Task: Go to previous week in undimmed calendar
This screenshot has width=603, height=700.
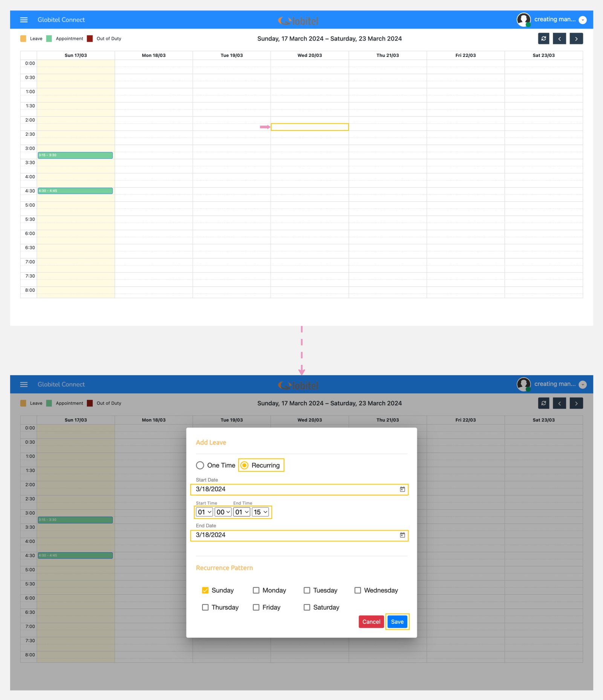Action: 559,38
